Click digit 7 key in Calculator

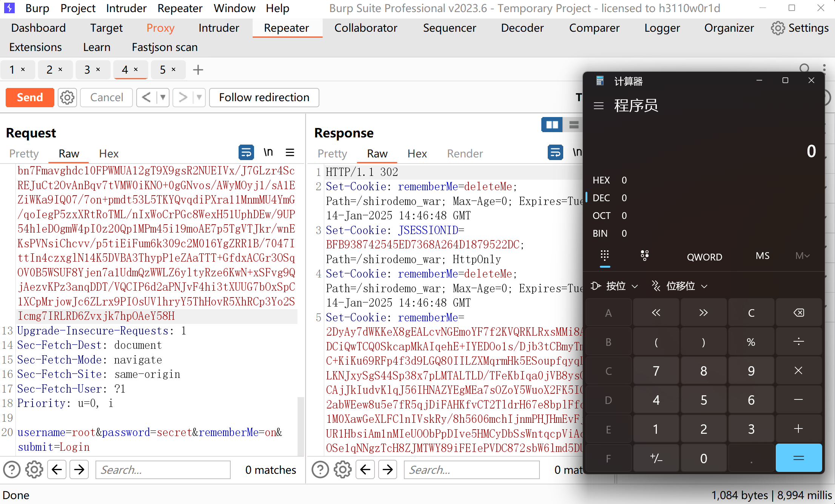(656, 371)
